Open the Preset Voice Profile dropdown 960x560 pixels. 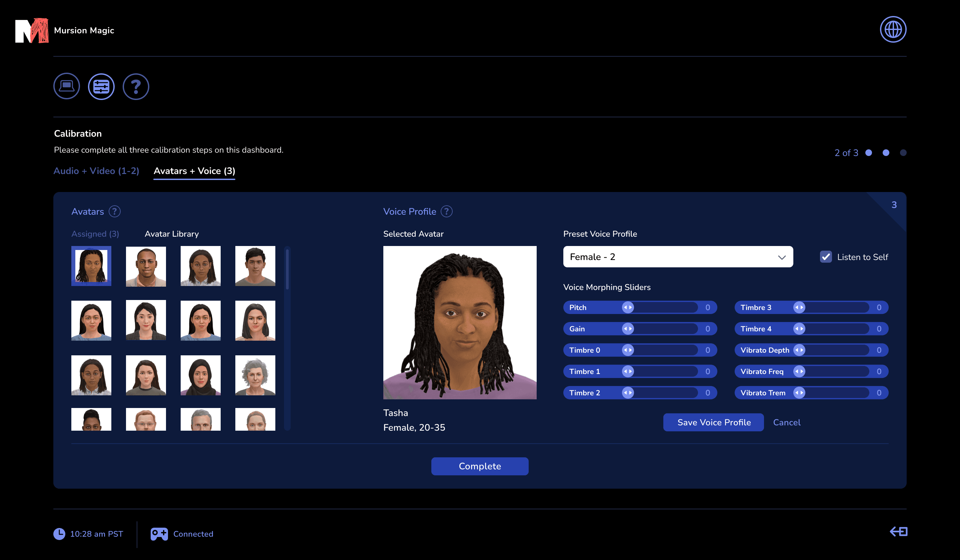tap(678, 257)
